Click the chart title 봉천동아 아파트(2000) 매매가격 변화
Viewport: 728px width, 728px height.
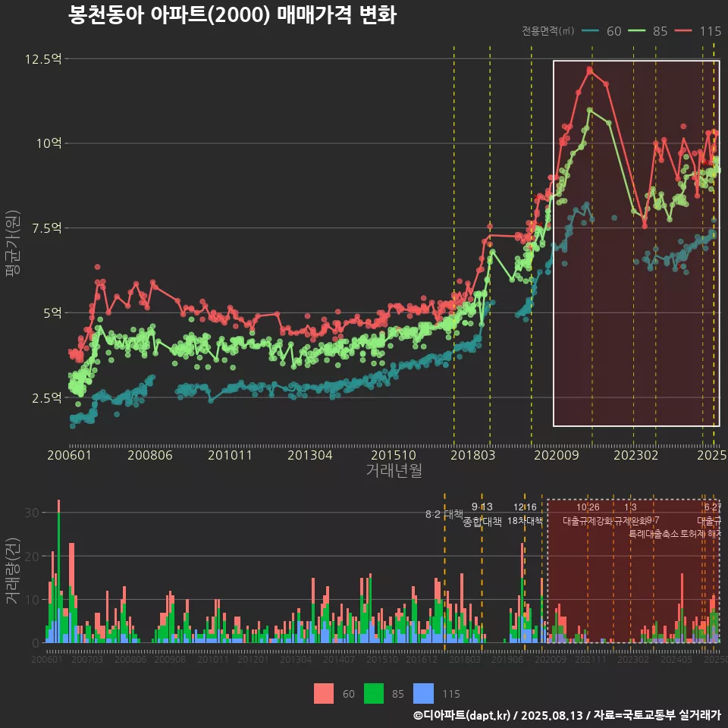[232, 15]
